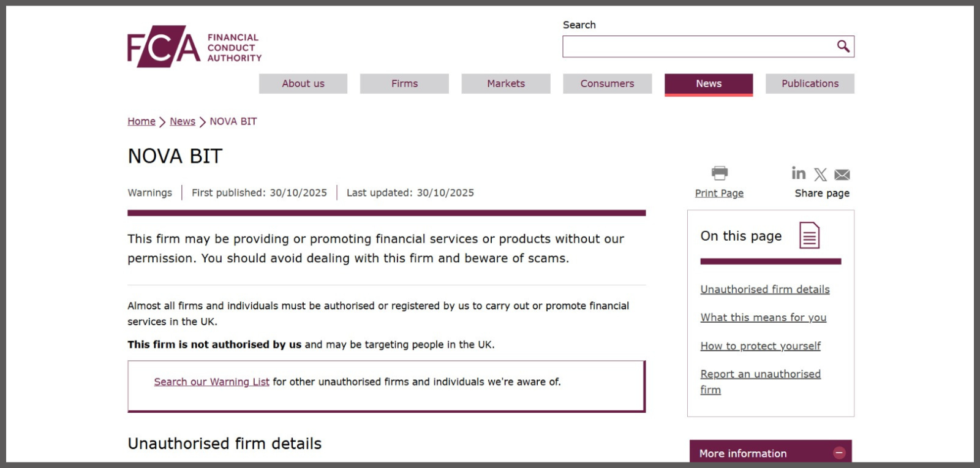Click the document icon next to On this page
This screenshot has height=468, width=980.
810,236
